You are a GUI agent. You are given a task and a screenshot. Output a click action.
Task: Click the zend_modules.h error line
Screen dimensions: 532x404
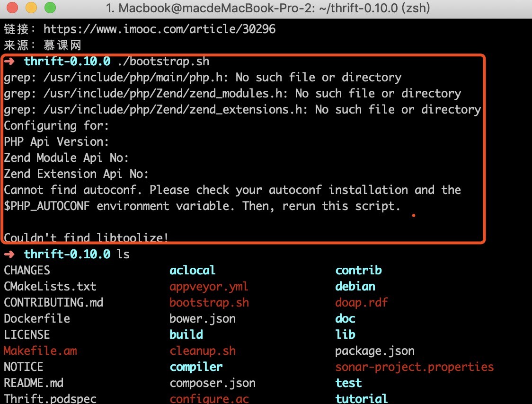tap(232, 93)
